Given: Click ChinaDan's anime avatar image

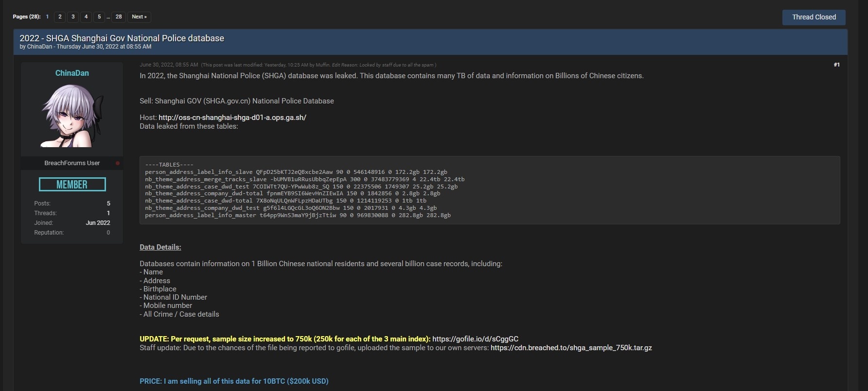Looking at the screenshot, I should 72,116.
